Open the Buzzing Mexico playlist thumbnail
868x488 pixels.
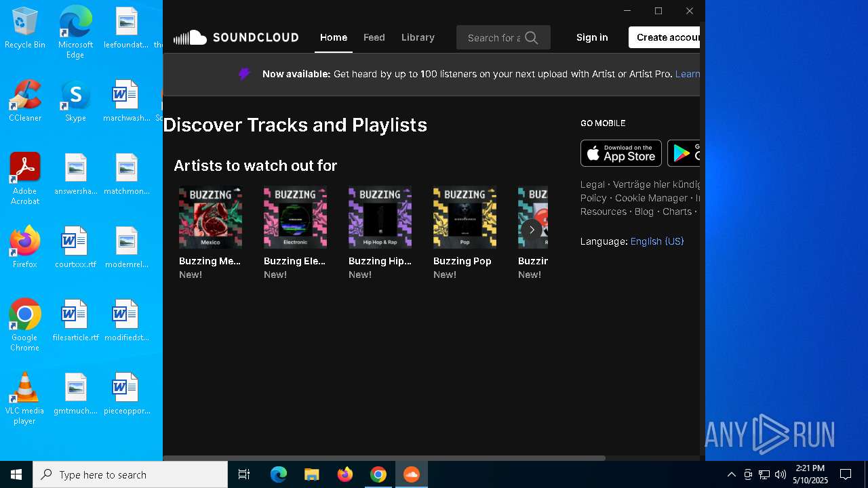210,218
